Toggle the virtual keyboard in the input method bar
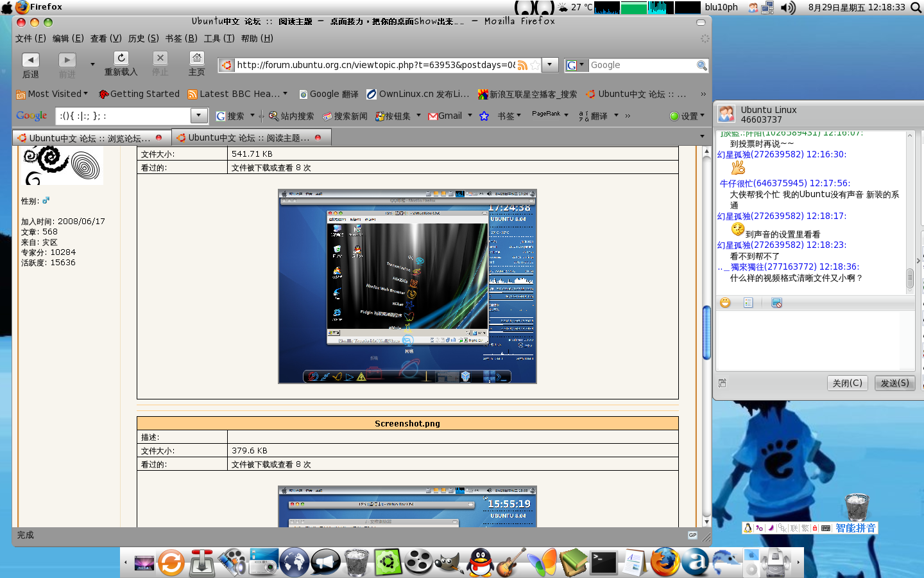 (x=826, y=528)
